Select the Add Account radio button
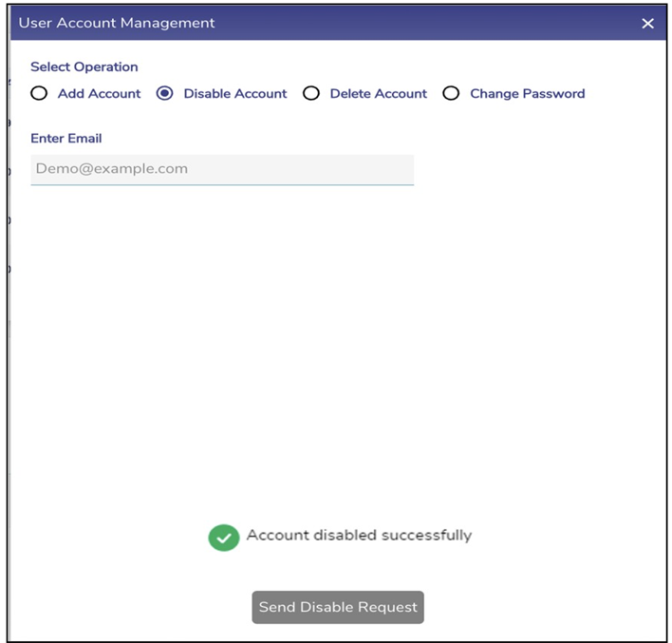Screen dimensions: 672x643 39,94
